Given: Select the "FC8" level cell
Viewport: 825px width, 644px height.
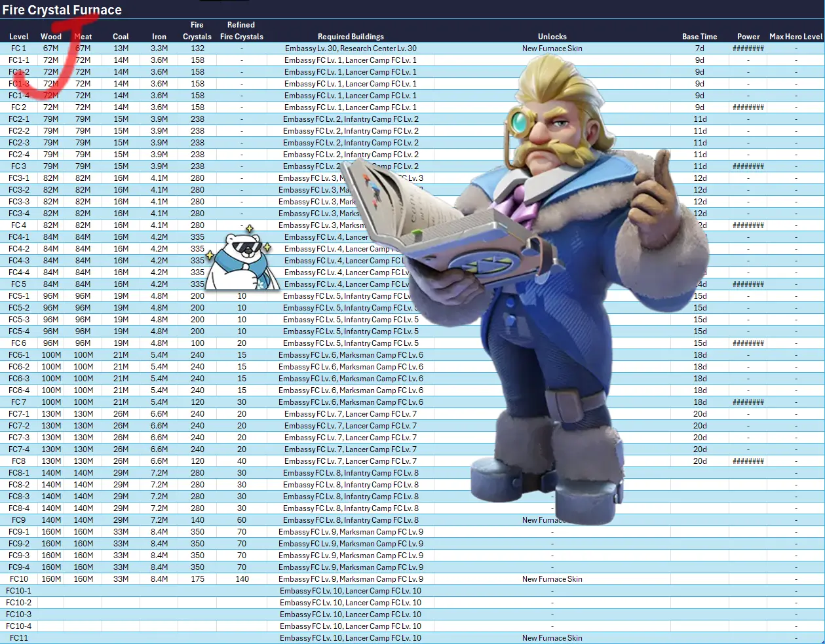Looking at the screenshot, I should point(19,461).
